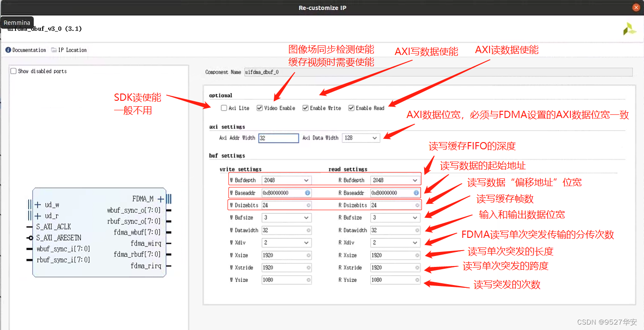The height and width of the screenshot is (330, 644).
Task: Click the Axi Addr Width input field
Action: coord(278,138)
